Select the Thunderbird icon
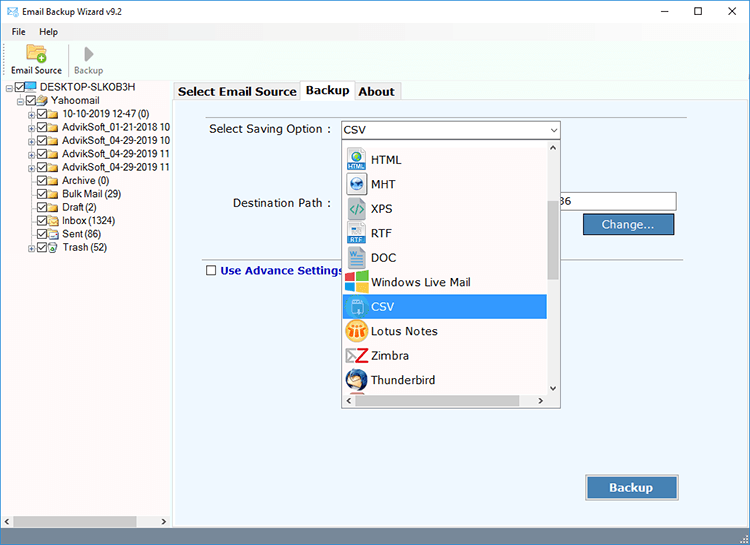The width and height of the screenshot is (750, 545). click(356, 380)
